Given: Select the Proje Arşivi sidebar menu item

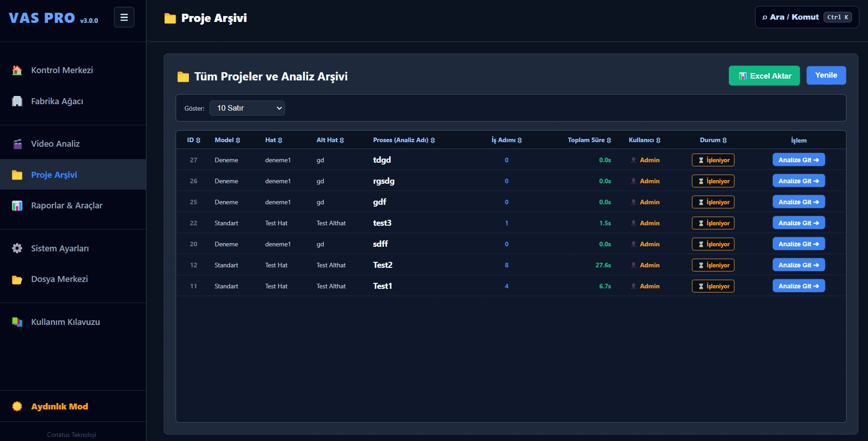Looking at the screenshot, I should pos(73,175).
